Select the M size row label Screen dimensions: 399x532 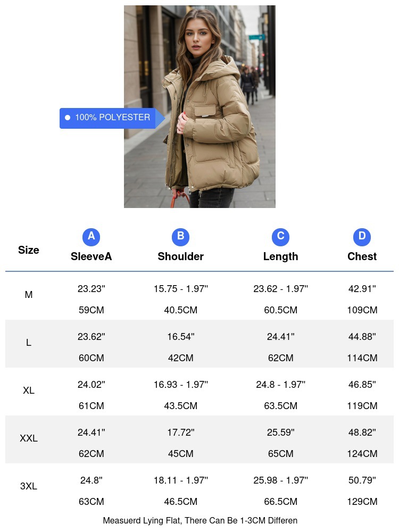[x=29, y=295]
